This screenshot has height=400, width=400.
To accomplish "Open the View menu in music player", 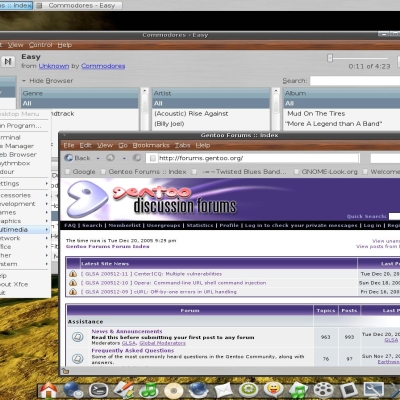I will [x=16, y=45].
